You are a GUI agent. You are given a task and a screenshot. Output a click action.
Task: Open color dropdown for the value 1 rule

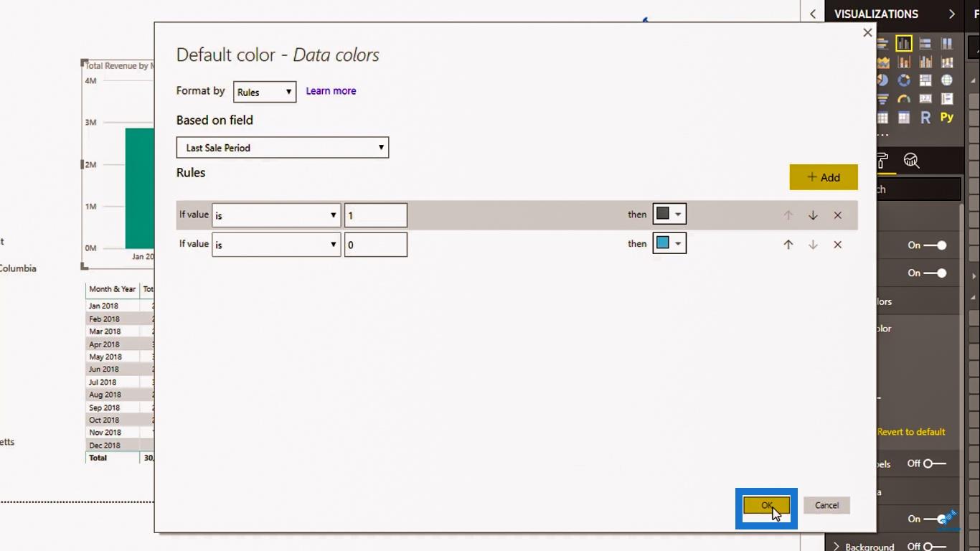tap(678, 214)
